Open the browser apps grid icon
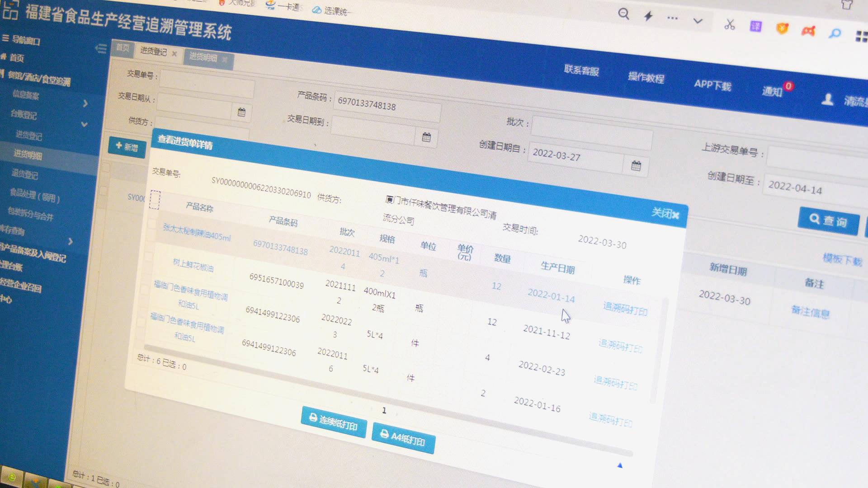The image size is (868, 488). pyautogui.click(x=862, y=36)
